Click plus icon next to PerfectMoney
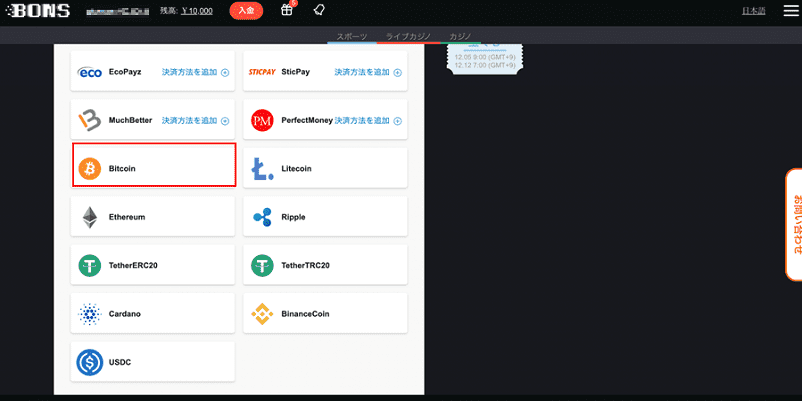Screen dimensions: 802x401 (x=397, y=121)
